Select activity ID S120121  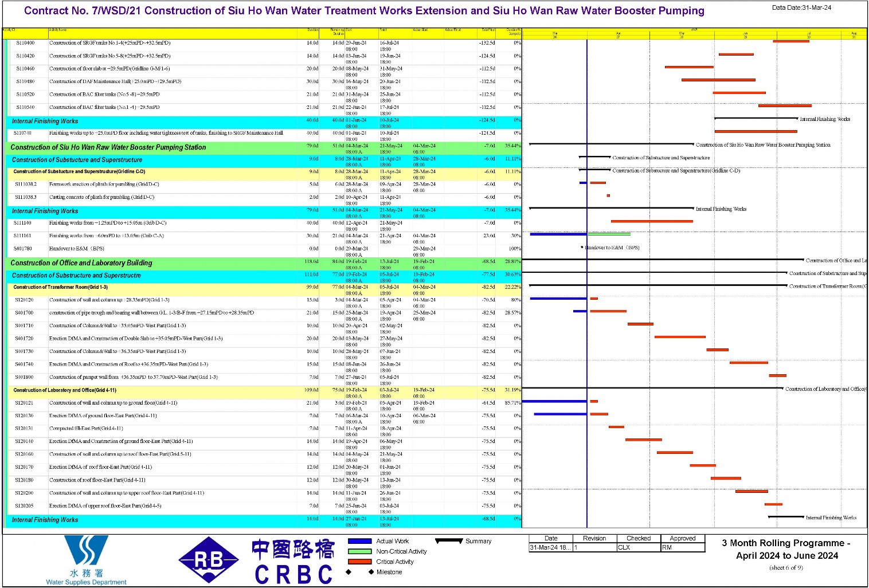click(24, 403)
